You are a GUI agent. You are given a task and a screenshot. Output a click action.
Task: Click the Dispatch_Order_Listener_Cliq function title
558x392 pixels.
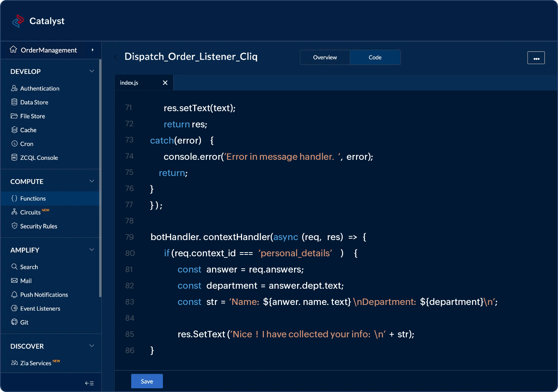coord(191,57)
